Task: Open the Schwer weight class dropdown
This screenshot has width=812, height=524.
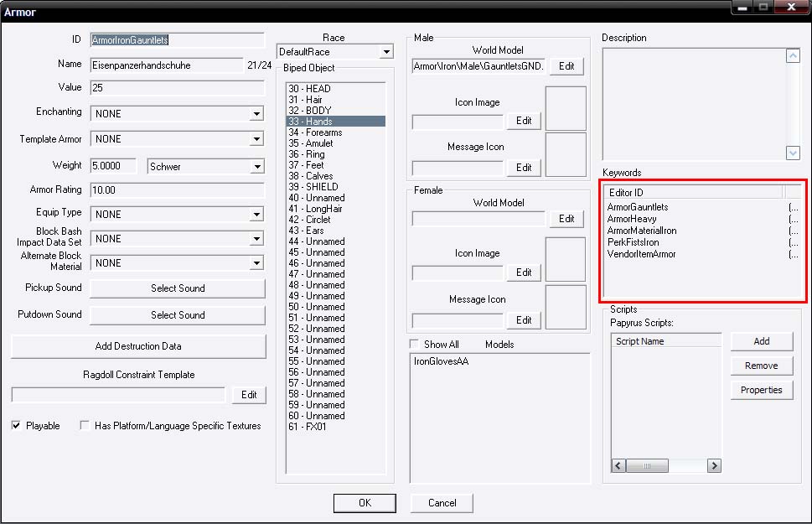Action: pyautogui.click(x=256, y=167)
